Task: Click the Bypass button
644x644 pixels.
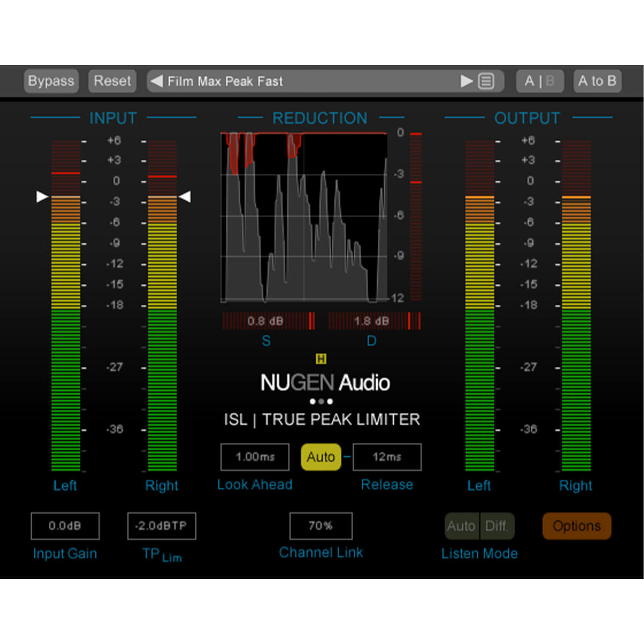Action: pos(51,81)
